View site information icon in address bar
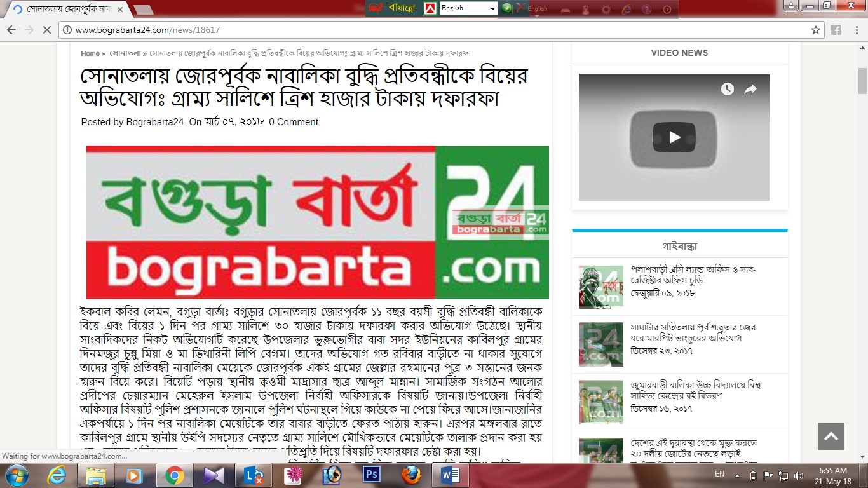868x488 pixels. (67, 30)
